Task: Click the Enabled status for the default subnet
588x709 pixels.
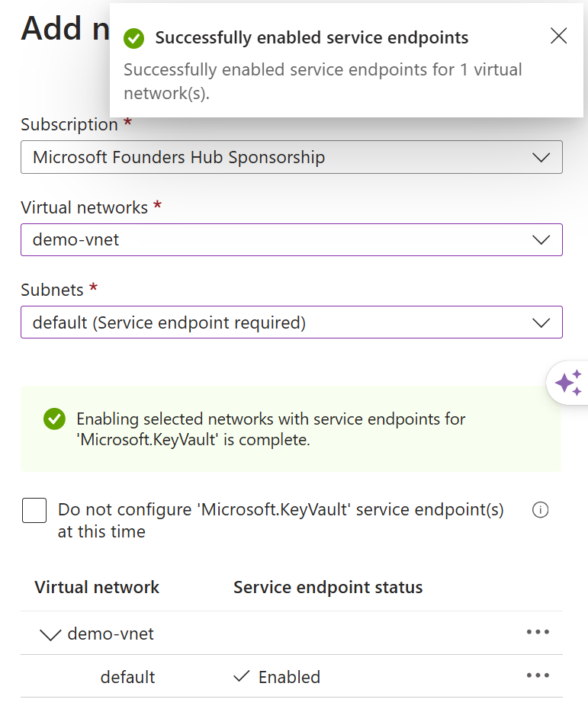Action: click(277, 677)
